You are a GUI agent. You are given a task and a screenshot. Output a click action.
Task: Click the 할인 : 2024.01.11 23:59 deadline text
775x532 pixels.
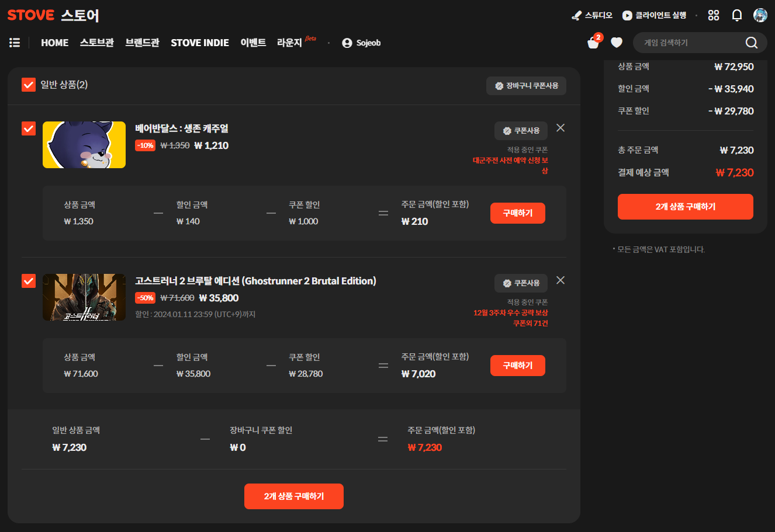click(195, 314)
